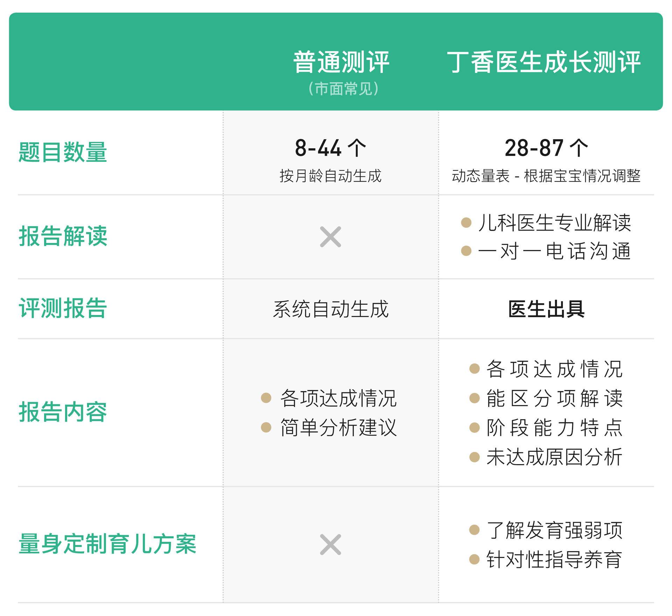Click bullet dot beside 未达成原因分析
672x616 pixels.
pos(474,457)
